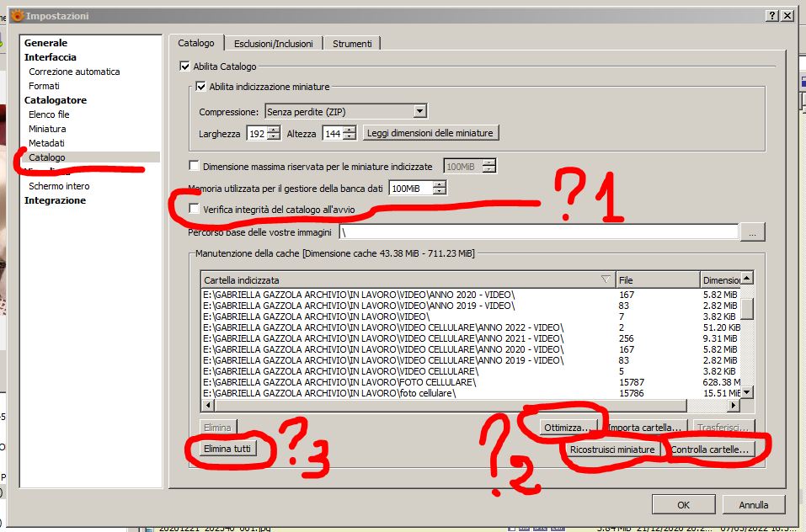
Task: Open Correzione automatica settings
Action: 74,72
